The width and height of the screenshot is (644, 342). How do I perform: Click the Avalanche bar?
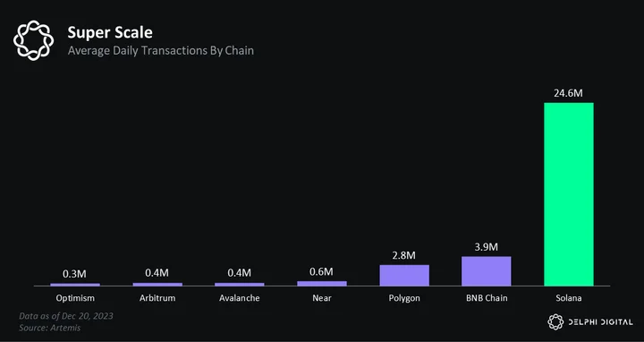(x=240, y=284)
